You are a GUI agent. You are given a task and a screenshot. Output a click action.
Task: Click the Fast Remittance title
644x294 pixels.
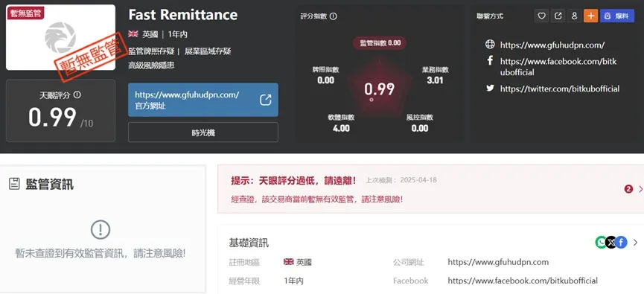pyautogui.click(x=182, y=15)
